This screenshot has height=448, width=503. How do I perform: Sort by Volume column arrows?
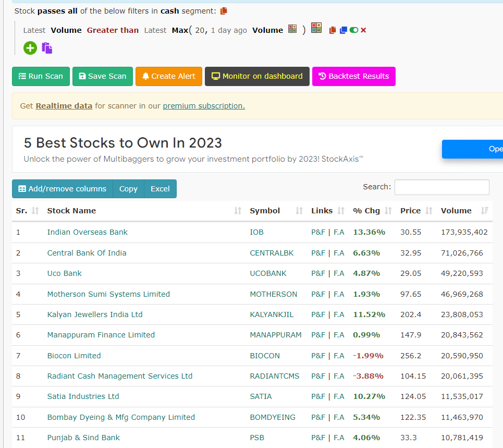tap(484, 211)
